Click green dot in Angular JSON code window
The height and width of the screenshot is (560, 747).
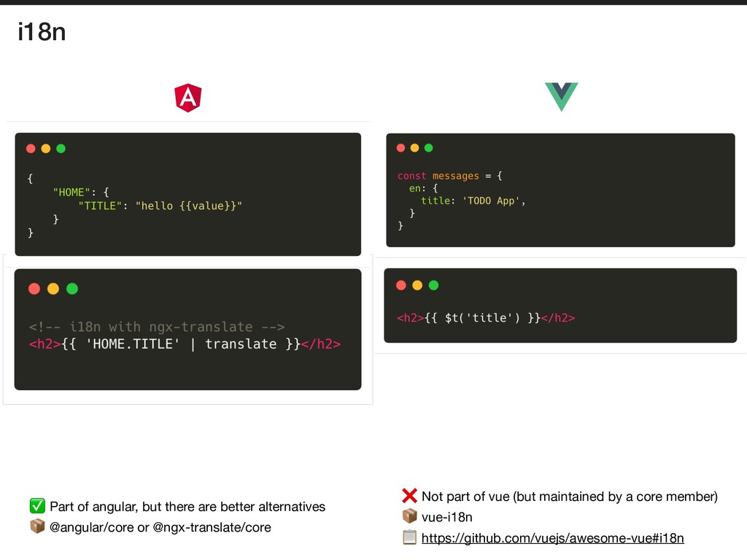tap(61, 149)
